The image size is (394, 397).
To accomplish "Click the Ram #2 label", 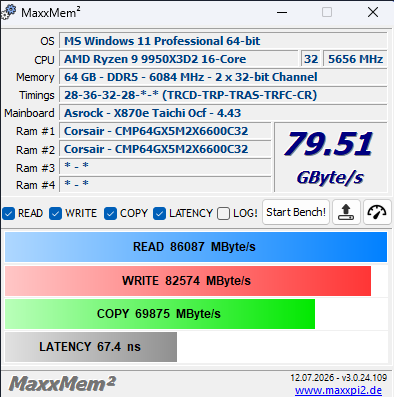I will (35, 150).
